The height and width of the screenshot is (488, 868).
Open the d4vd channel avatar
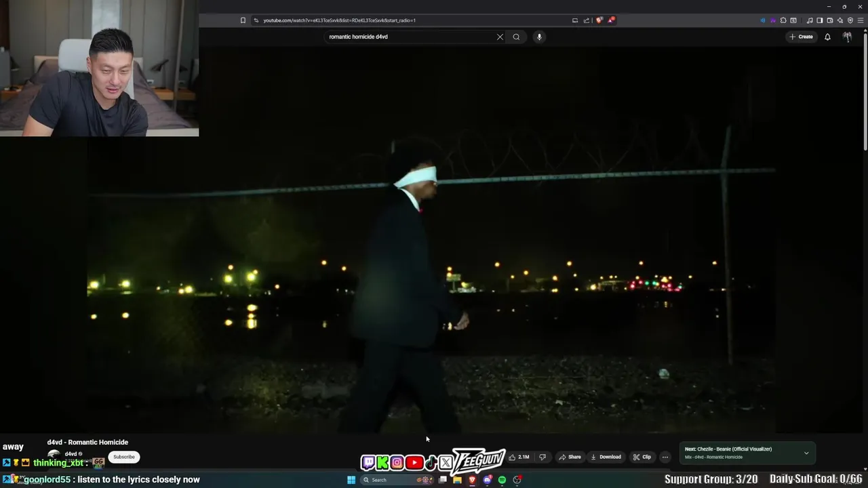click(54, 454)
